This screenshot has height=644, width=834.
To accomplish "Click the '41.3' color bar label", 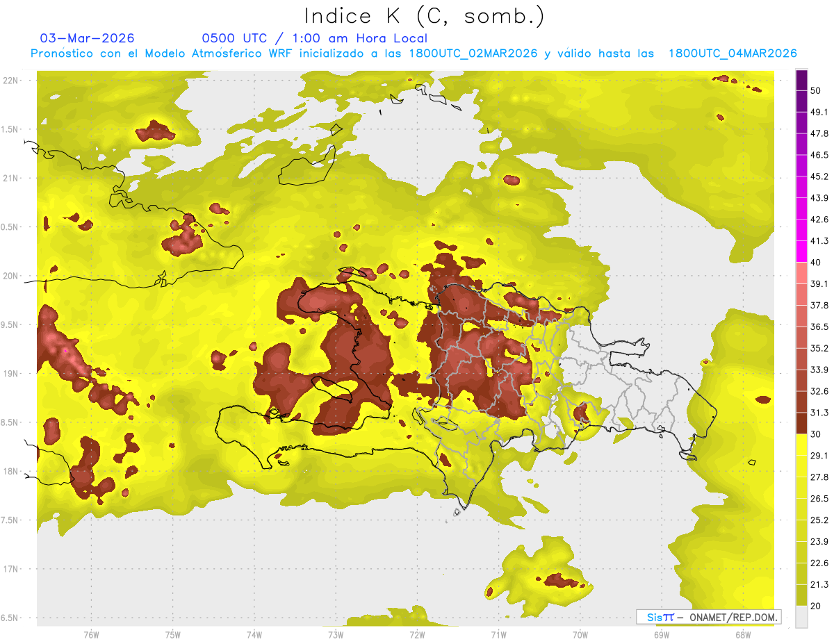I will [819, 242].
